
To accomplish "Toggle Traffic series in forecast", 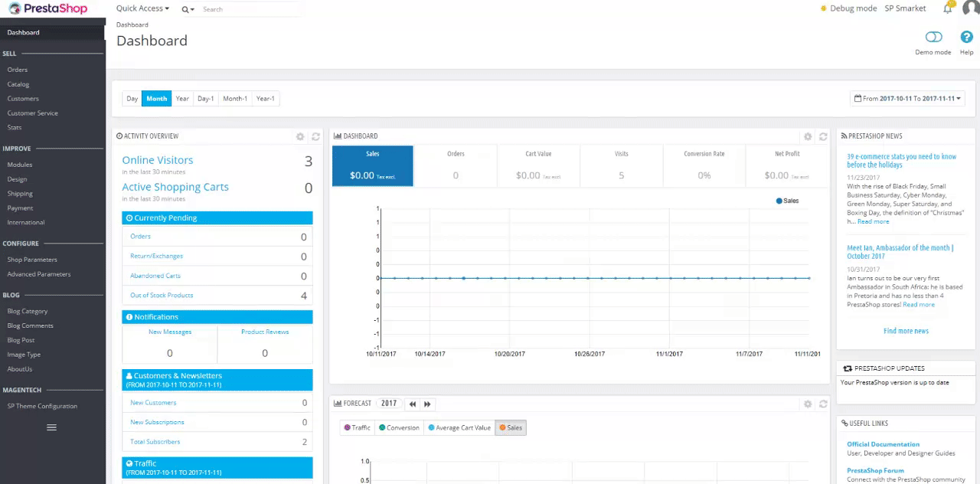I will [357, 427].
